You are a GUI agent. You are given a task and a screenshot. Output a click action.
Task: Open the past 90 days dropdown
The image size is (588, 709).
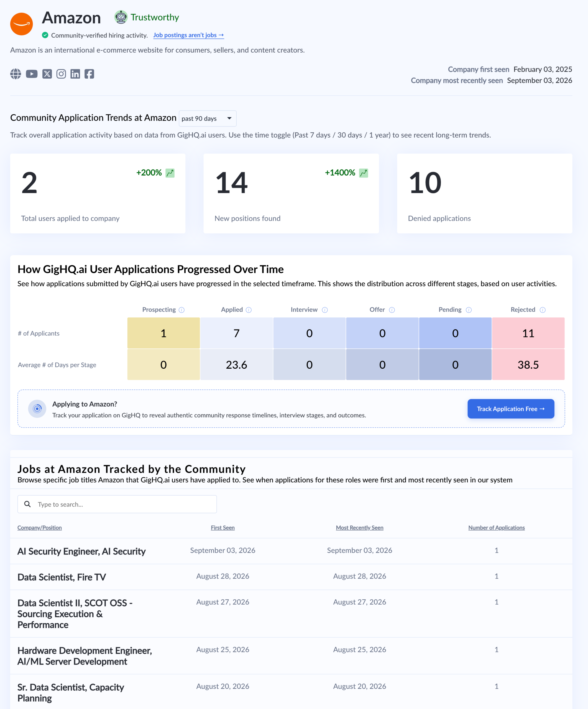pos(207,119)
